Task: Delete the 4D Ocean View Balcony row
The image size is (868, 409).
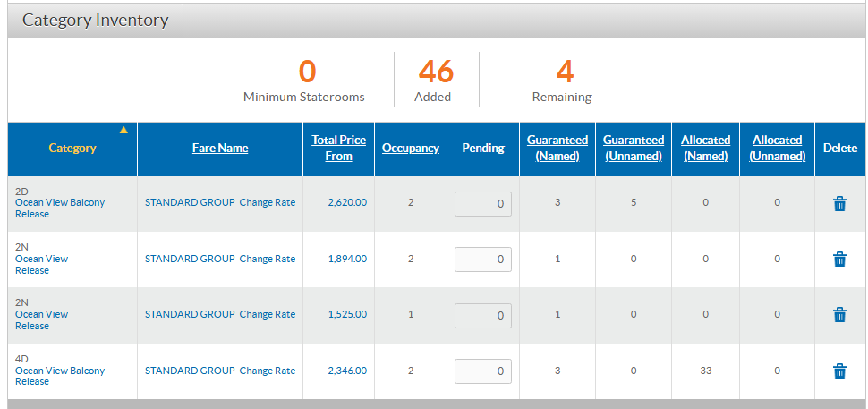Action: coord(839,371)
